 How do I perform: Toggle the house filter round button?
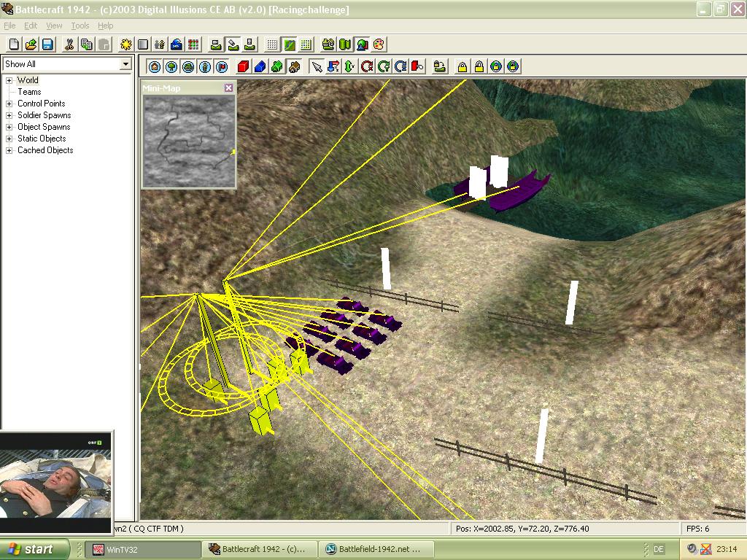pos(155,66)
